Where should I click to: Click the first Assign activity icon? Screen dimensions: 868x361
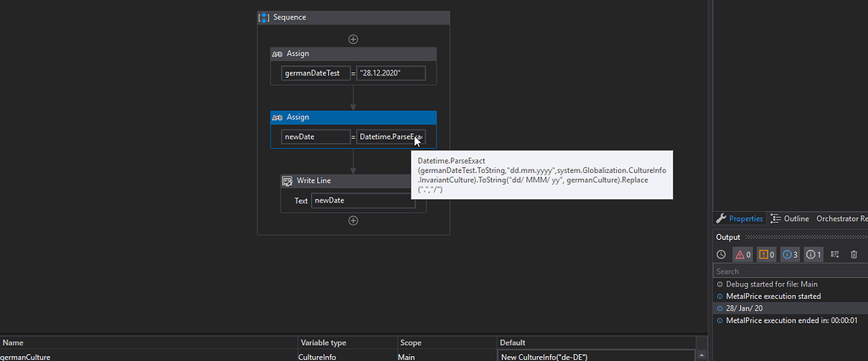[x=278, y=53]
